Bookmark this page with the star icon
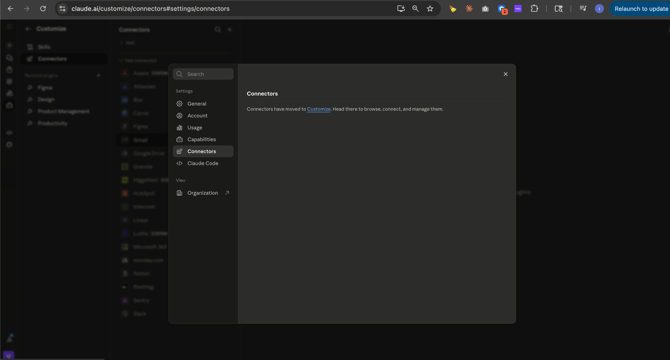This screenshot has height=360, width=670. coord(430,9)
